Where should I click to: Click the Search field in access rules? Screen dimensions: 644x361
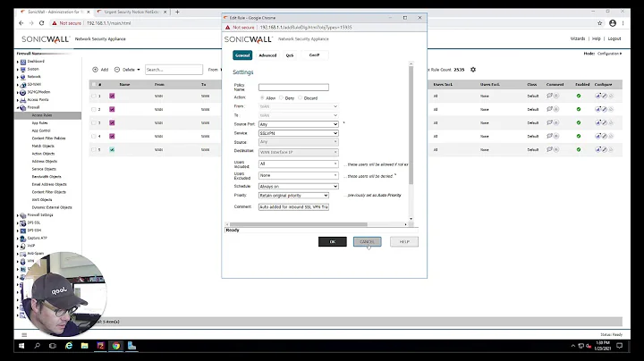(x=174, y=70)
